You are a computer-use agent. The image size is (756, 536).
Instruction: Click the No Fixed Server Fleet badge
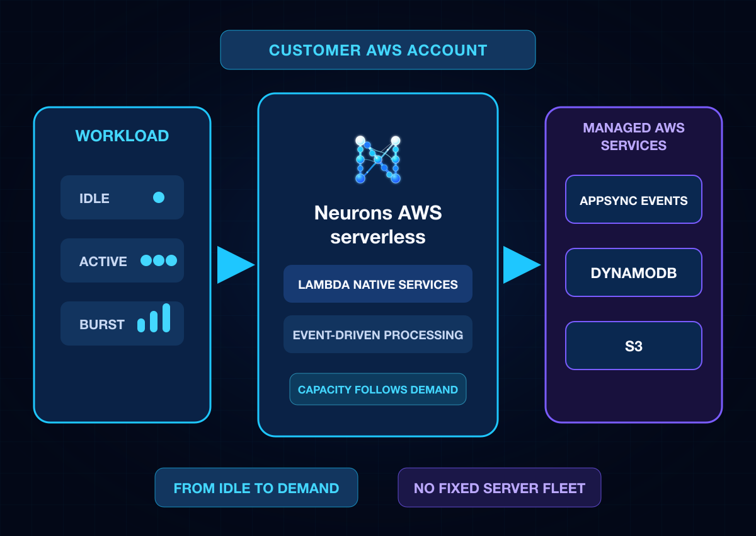(x=500, y=487)
